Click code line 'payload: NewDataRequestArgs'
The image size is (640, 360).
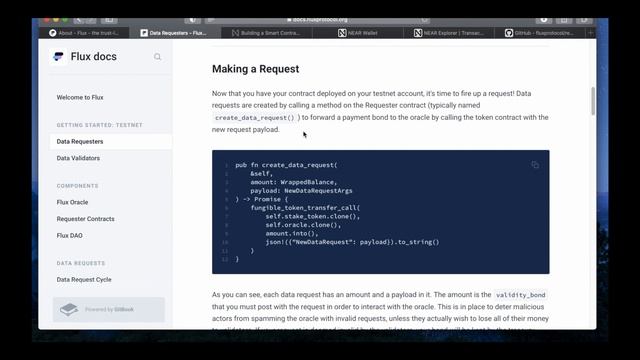[x=301, y=191]
